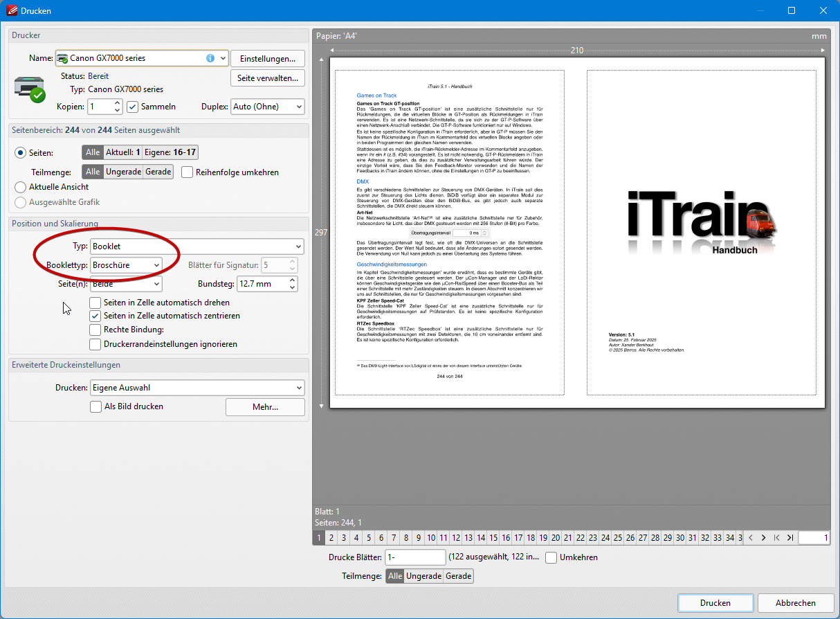Click the Drucke Blätter input field
Viewport: 840px width, 619px height.
click(x=415, y=557)
